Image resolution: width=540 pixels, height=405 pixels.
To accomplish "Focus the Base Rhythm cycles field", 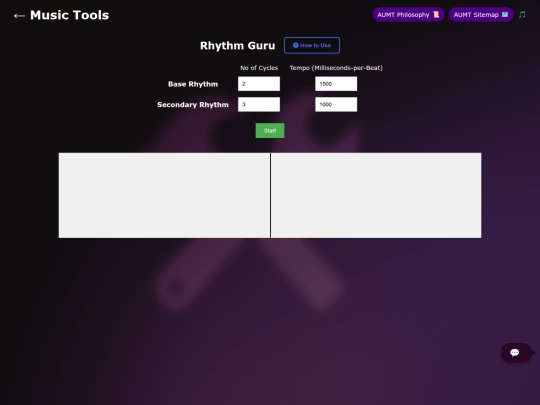I will (x=259, y=84).
